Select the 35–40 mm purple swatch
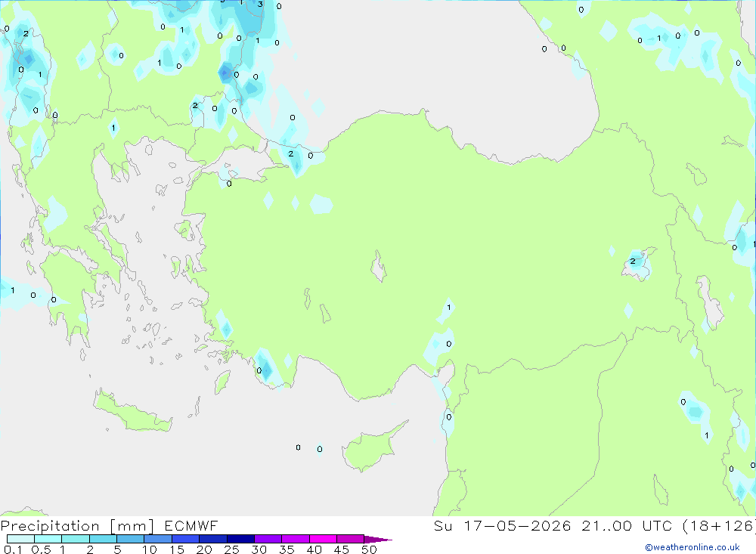This screenshot has height=554, width=756. tap(295, 539)
